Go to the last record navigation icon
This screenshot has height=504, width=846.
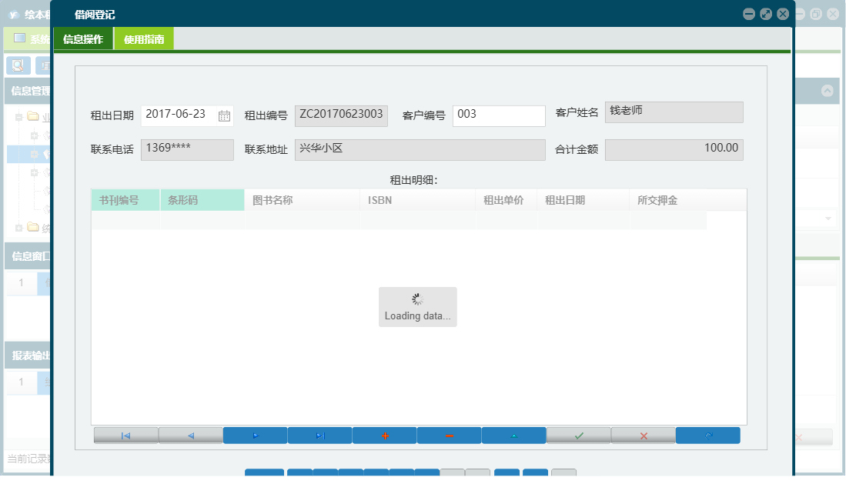point(319,435)
